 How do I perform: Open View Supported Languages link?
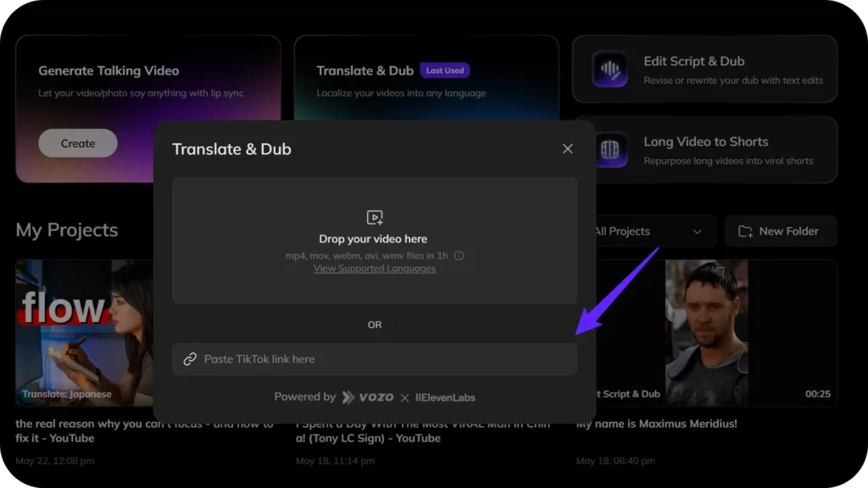(x=375, y=269)
